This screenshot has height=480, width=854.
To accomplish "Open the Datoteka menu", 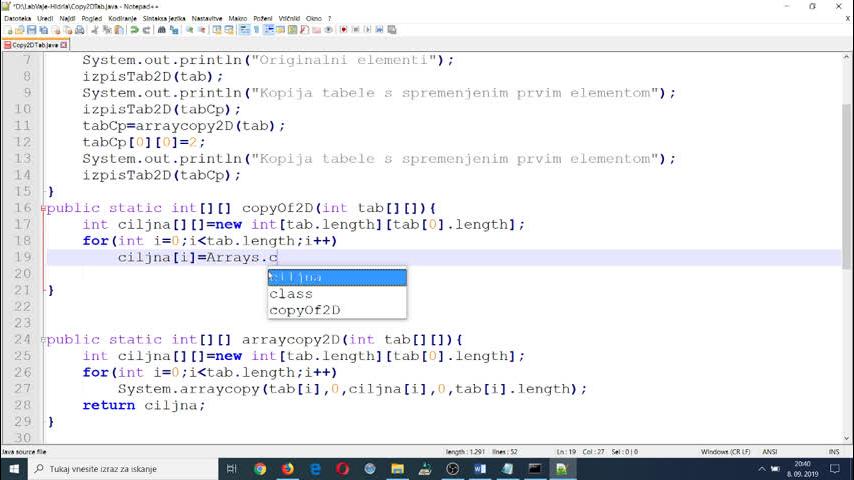I will (17, 19).
